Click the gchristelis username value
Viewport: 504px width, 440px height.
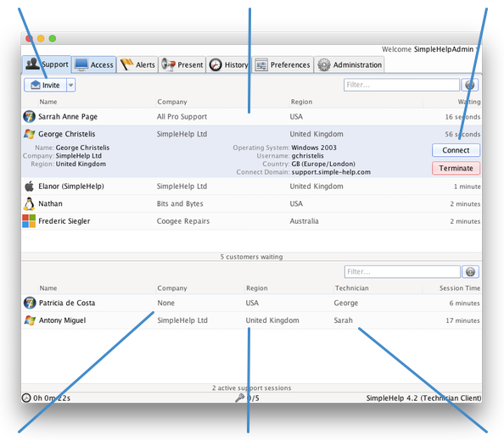tap(308, 156)
